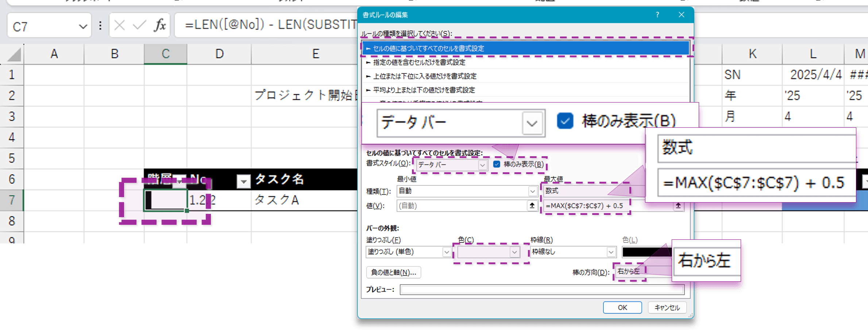Click the Help question mark in the dialog

tap(657, 15)
